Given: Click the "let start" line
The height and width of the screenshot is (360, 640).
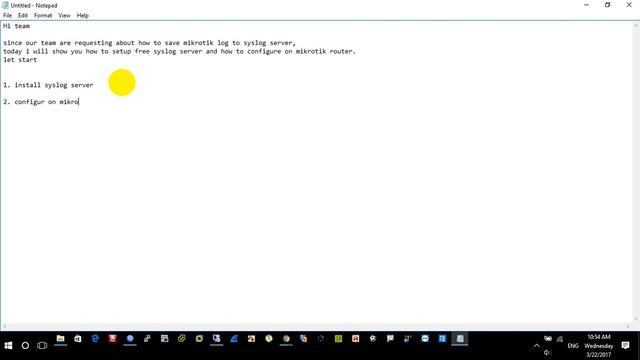Looking at the screenshot, I should pos(20,60).
